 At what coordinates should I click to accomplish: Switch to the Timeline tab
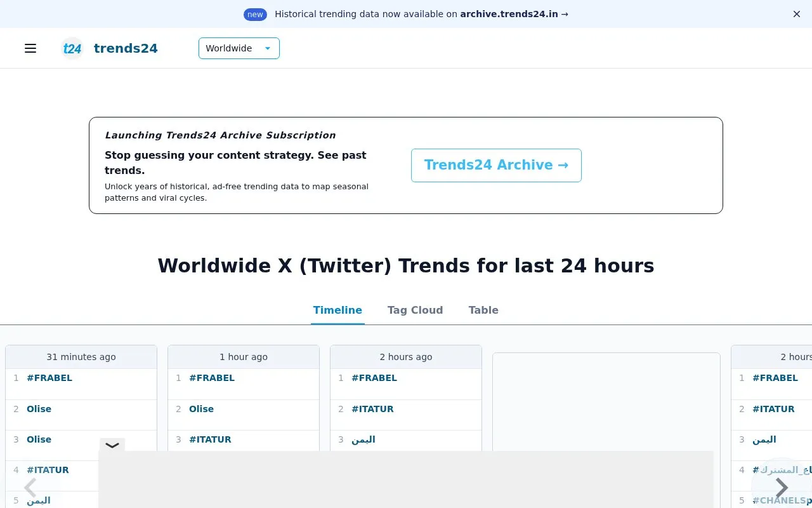click(337, 310)
